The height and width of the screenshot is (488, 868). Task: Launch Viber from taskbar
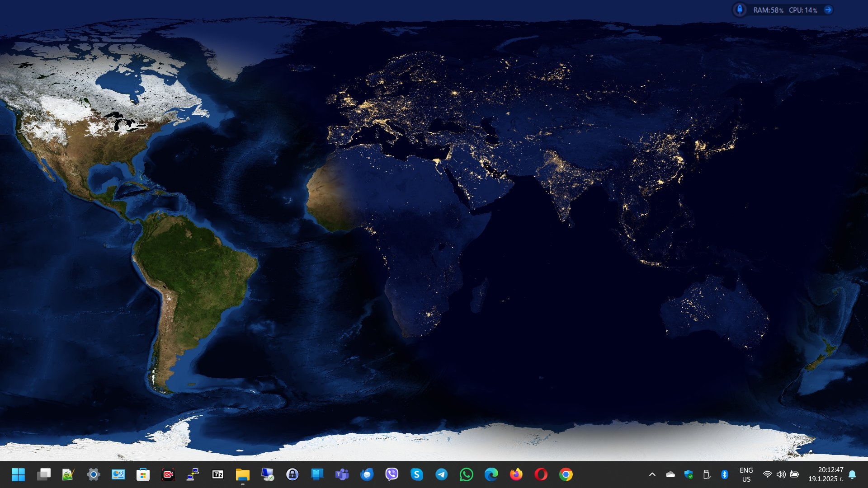(392, 474)
